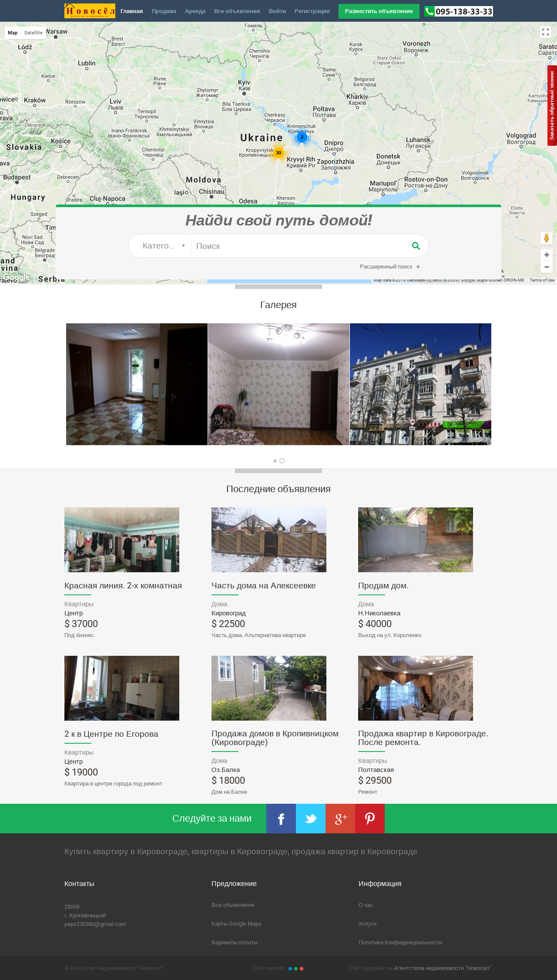Open the Аренда menu item
The height and width of the screenshot is (980, 557).
195,11
